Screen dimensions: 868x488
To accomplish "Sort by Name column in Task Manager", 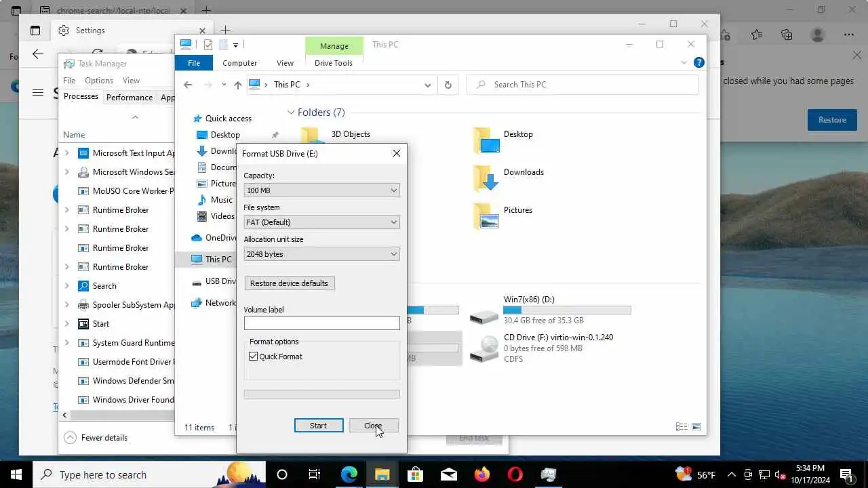I will [74, 135].
